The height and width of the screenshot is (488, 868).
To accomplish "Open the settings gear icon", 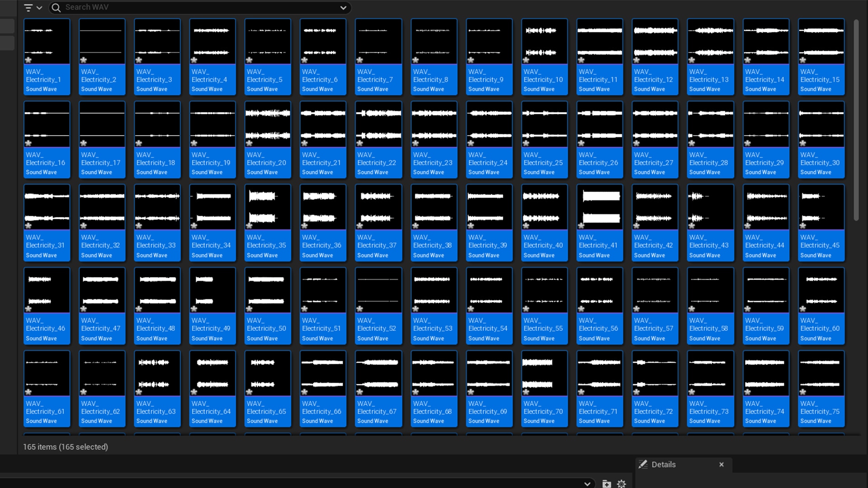I will click(x=622, y=484).
